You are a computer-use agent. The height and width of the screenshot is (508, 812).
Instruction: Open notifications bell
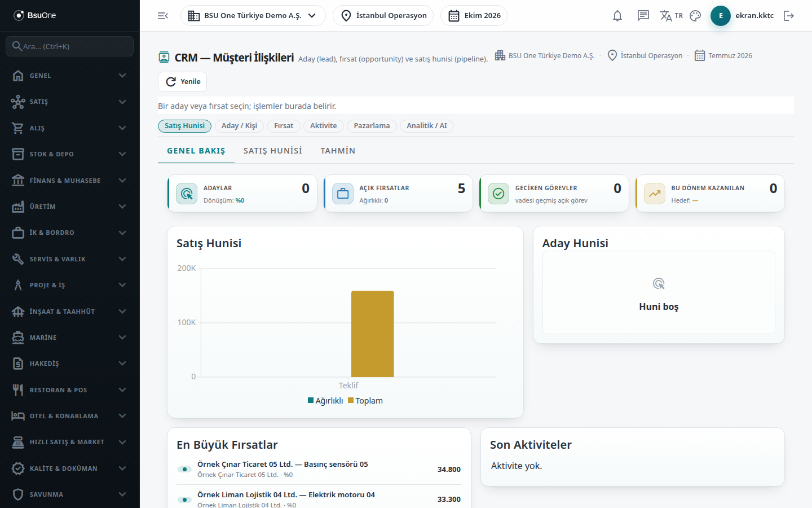[x=617, y=16]
